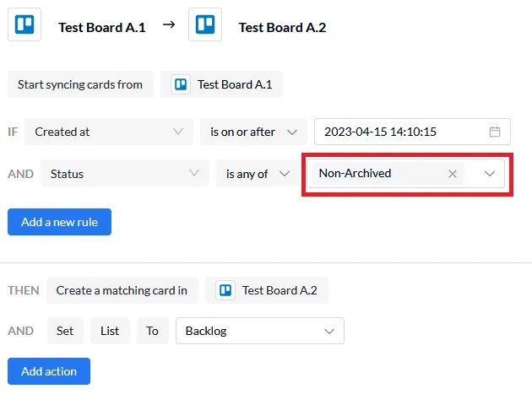Click the 'Add action' button
Image resolution: width=532 pixels, height=405 pixels.
tap(49, 371)
